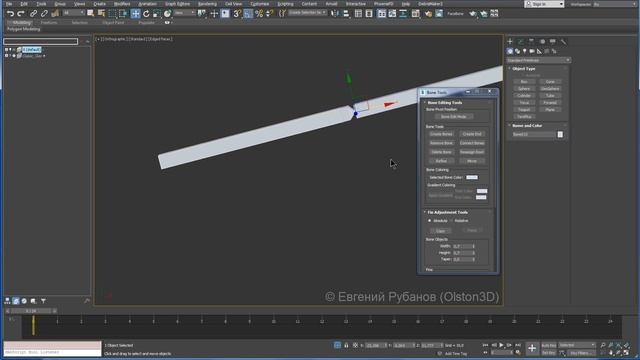Toggle 3D Snaps icon
Screen dimensions: 640x360
click(x=237, y=13)
